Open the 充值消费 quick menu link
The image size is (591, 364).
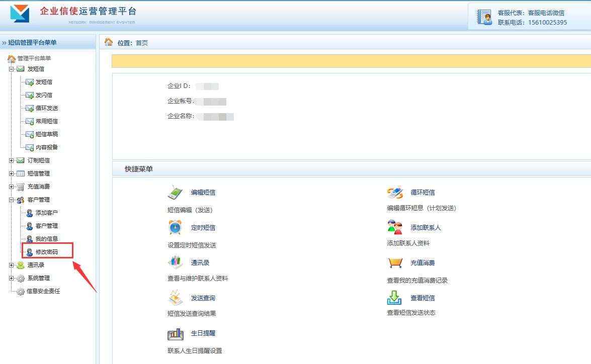point(423,263)
